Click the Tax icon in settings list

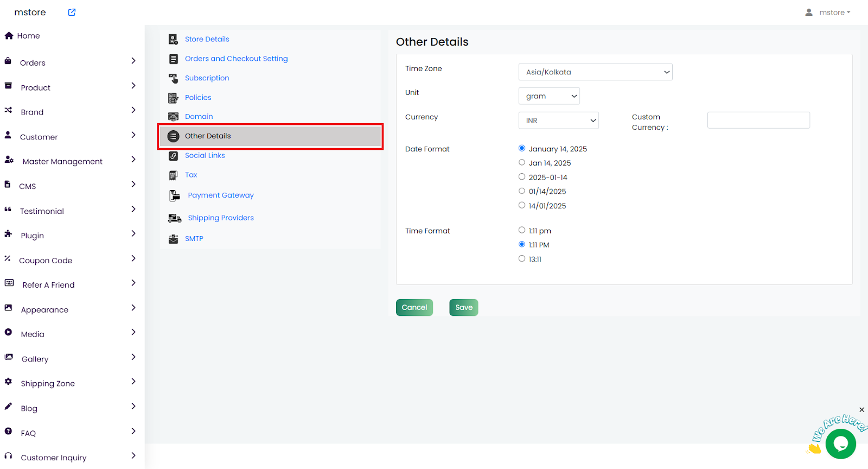click(x=173, y=175)
